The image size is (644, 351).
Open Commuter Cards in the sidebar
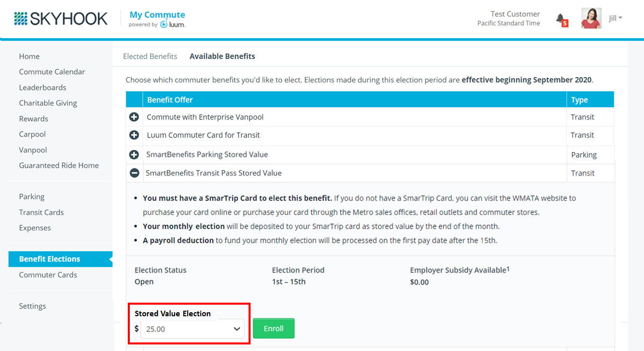(48, 275)
